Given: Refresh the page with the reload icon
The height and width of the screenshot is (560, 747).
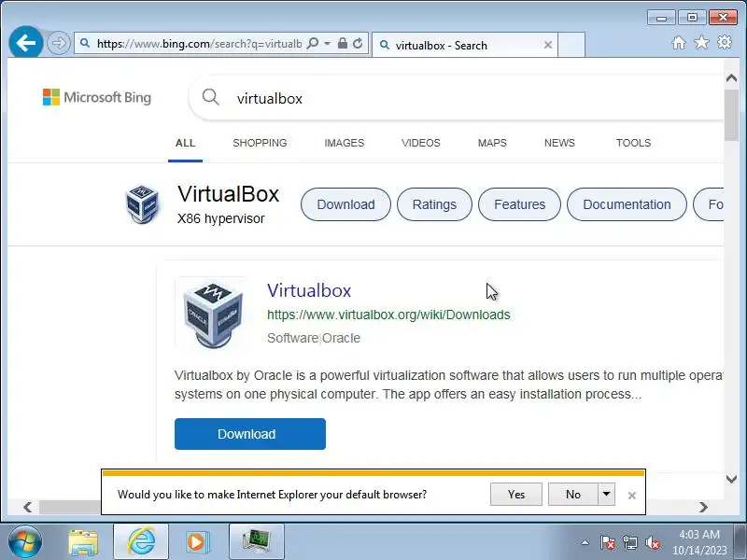Looking at the screenshot, I should coord(358,43).
